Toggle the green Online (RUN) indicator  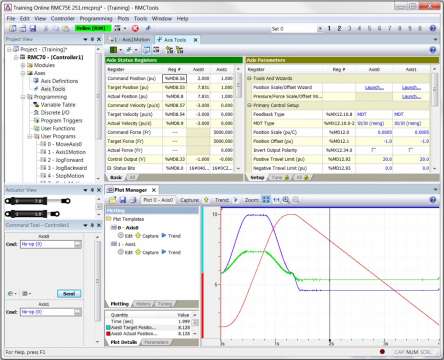(93, 29)
